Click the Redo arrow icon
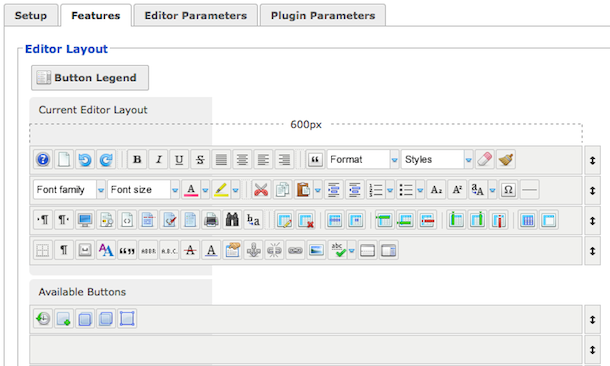 [106, 159]
